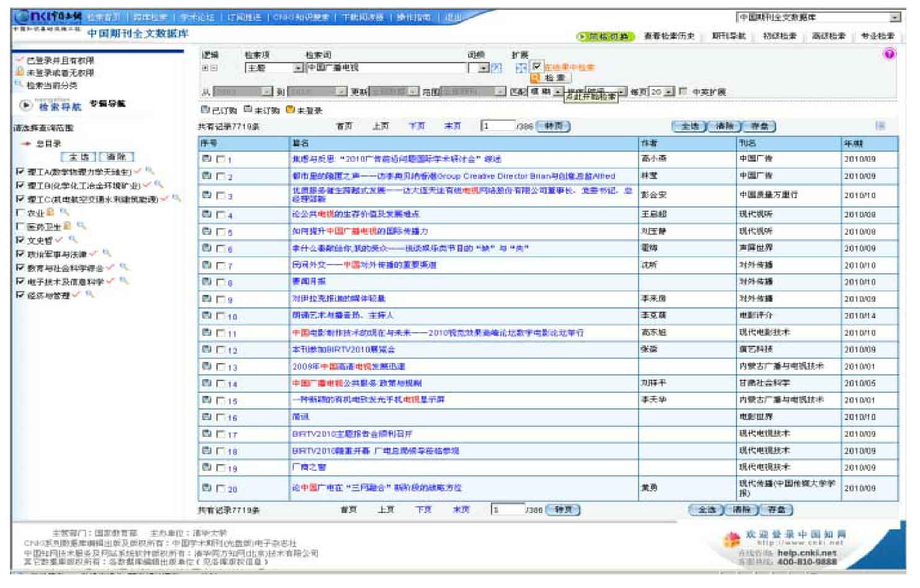Enable the 中英扩展 checkbox
Viewport: 920px width, 588px height.
point(683,92)
